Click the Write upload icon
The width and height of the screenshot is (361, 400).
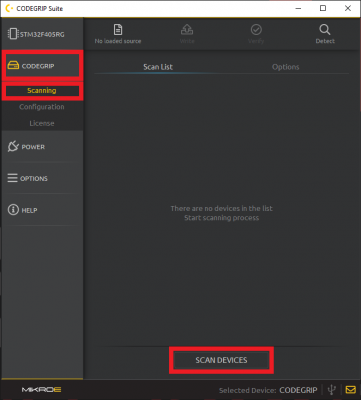[187, 30]
